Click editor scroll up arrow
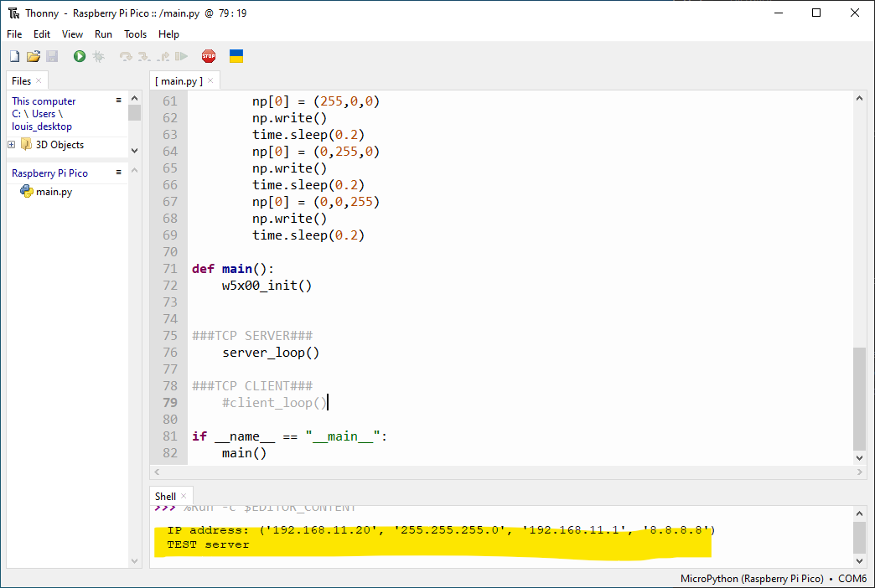Viewport: 875px width, 588px height. (x=859, y=98)
